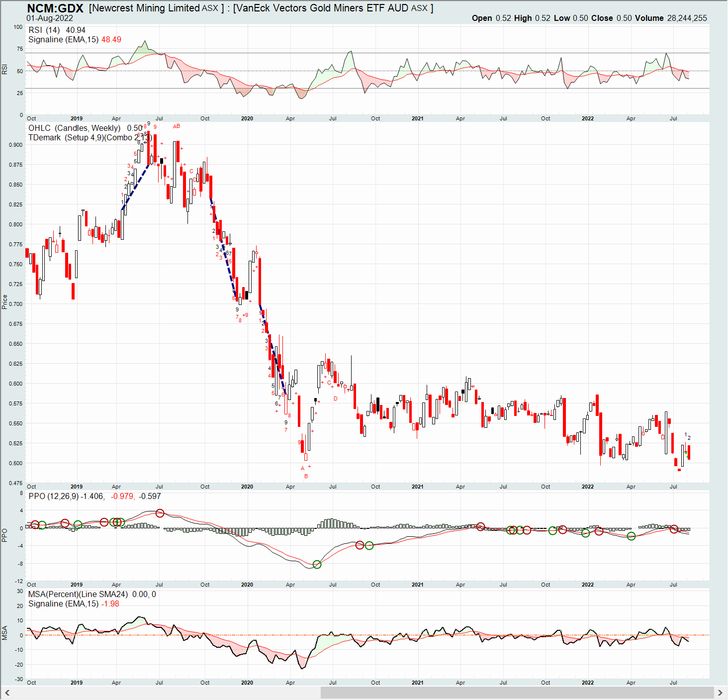Click the Volume value 28,244,255
This screenshot has height=700, width=728.
click(687, 18)
